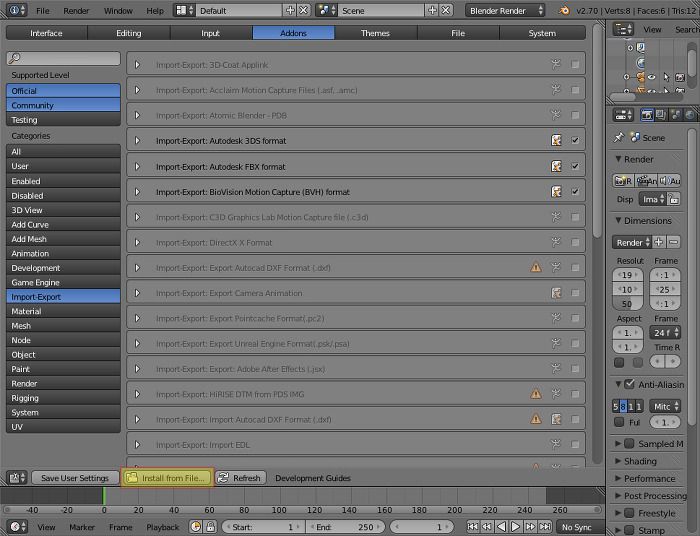Click the Install from File folder icon button
The height and width of the screenshot is (536, 700).
pos(167,478)
